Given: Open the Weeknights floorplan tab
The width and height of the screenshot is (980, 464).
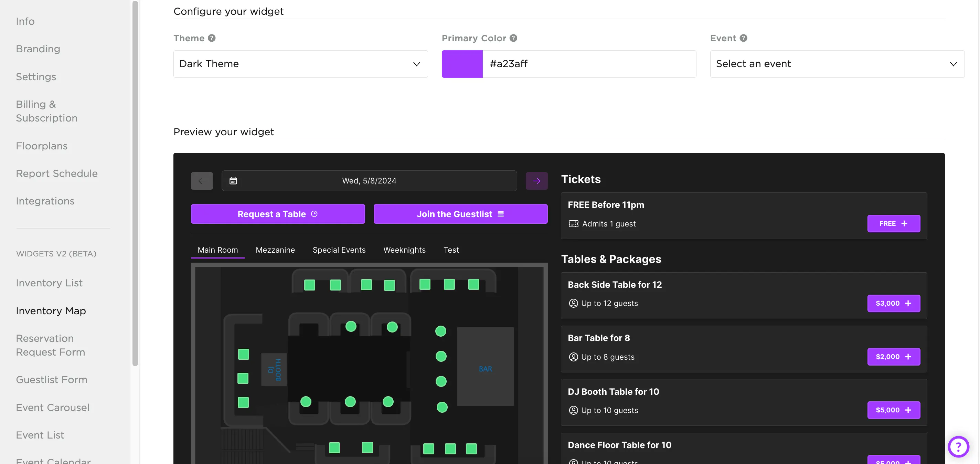Looking at the screenshot, I should pyautogui.click(x=404, y=250).
